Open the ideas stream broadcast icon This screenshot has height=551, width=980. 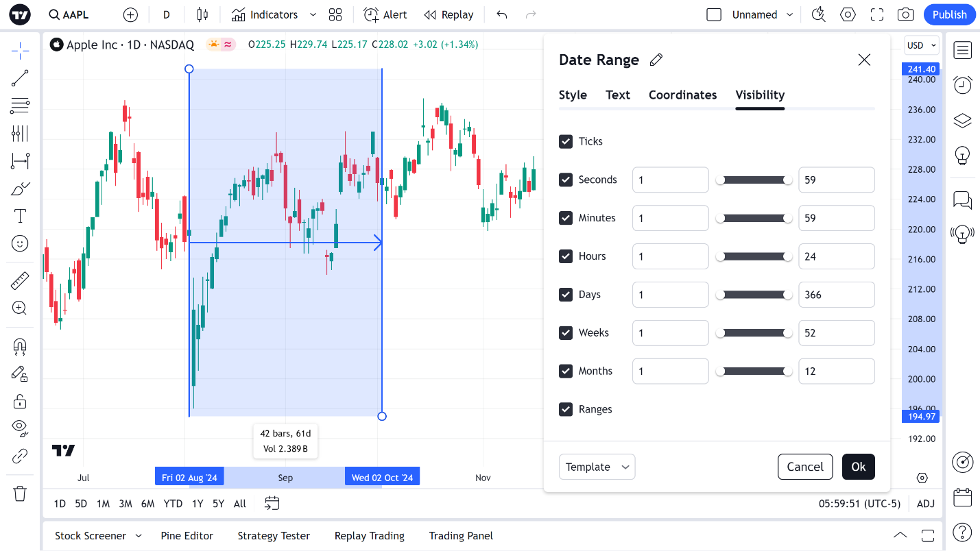[963, 235]
